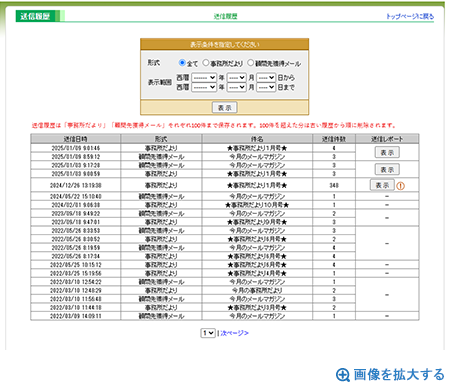Click the 画像を拡大する link text
The image size is (450, 386).
(399, 374)
